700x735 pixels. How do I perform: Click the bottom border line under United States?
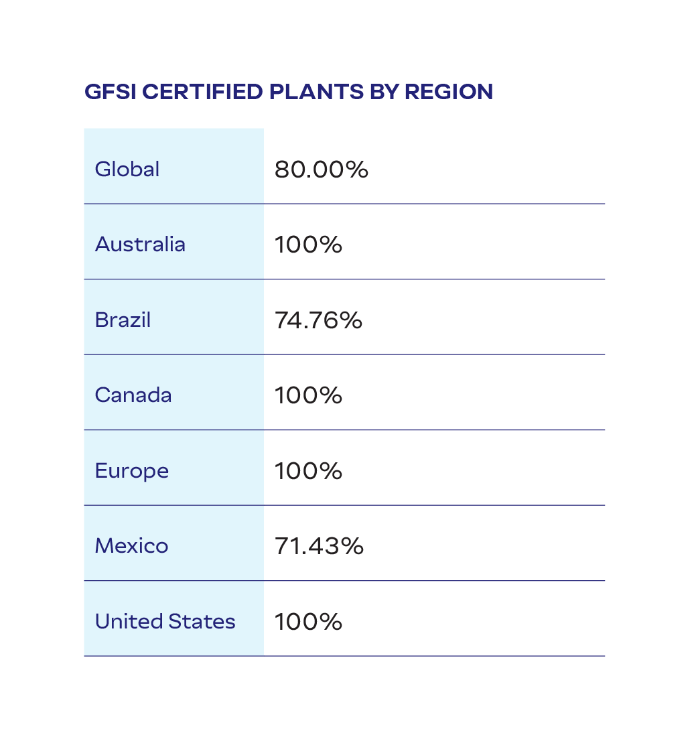pos(344,656)
